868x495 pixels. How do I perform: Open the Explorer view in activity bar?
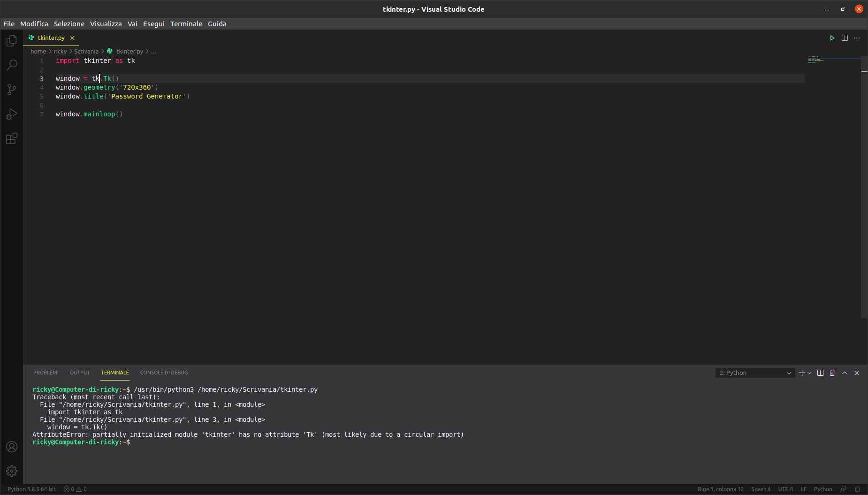[x=12, y=41]
